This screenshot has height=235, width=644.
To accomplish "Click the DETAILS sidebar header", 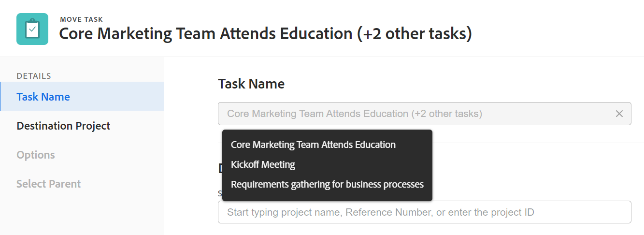I will pyautogui.click(x=34, y=76).
